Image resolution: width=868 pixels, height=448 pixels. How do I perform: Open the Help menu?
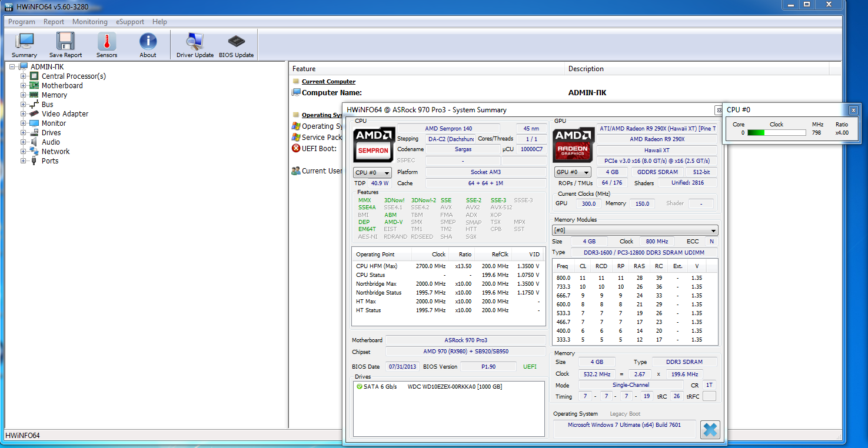159,22
